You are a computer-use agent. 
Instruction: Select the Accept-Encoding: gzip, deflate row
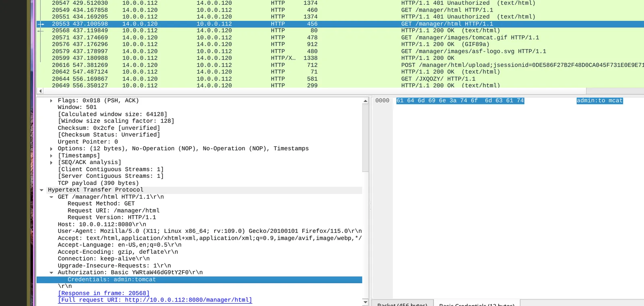click(x=199, y=252)
